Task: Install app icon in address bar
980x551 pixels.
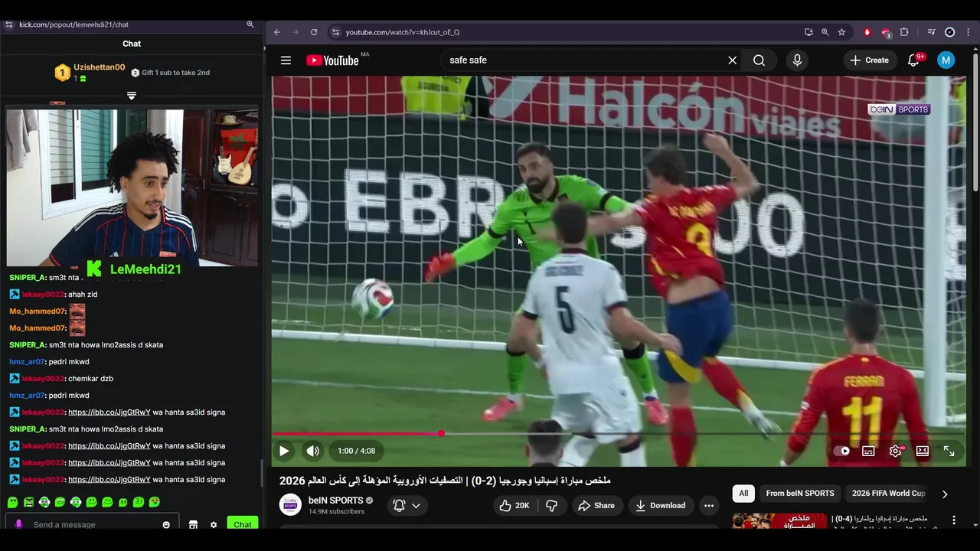Action: pos(808,32)
